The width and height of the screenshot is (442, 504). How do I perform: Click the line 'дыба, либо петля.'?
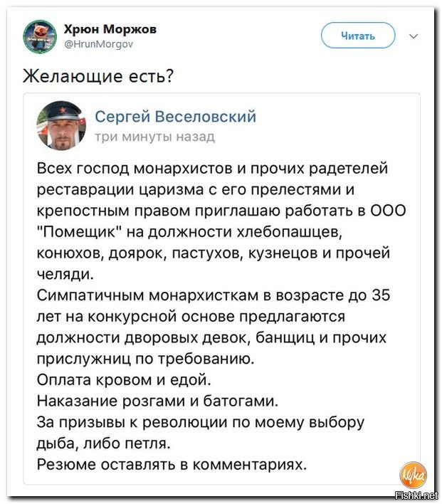click(103, 443)
